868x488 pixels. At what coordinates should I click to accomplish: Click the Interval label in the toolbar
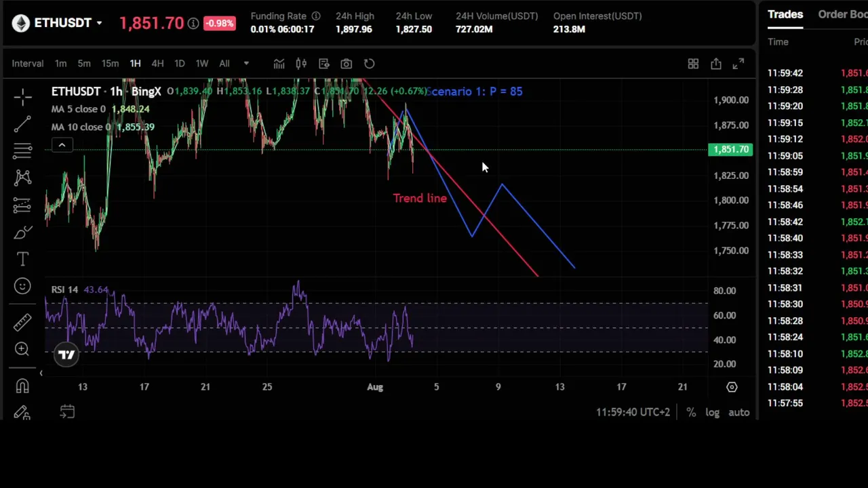pyautogui.click(x=27, y=64)
